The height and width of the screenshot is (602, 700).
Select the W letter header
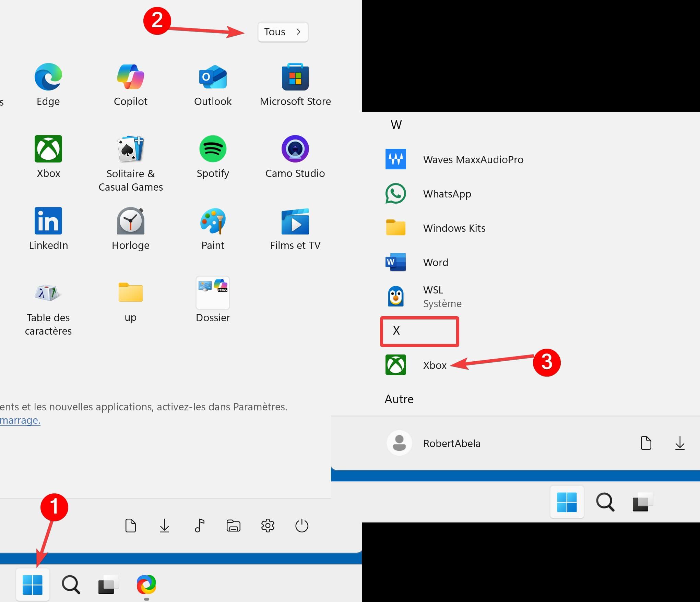[396, 125]
